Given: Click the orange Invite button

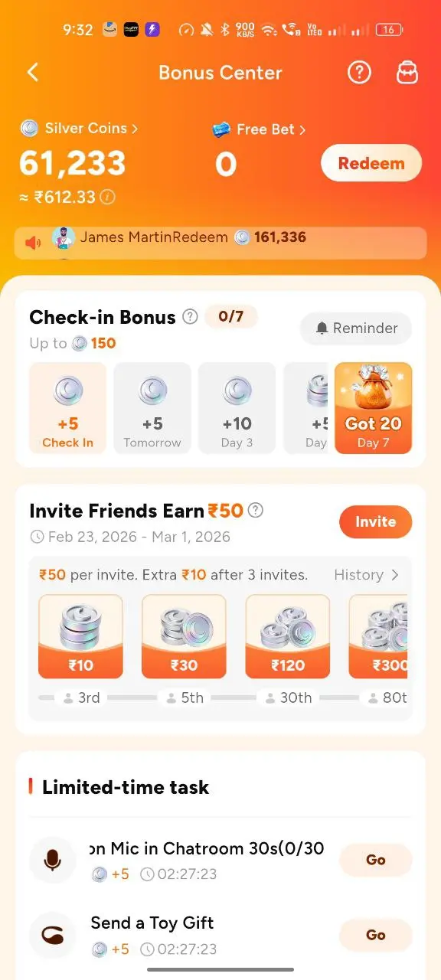Looking at the screenshot, I should (376, 522).
